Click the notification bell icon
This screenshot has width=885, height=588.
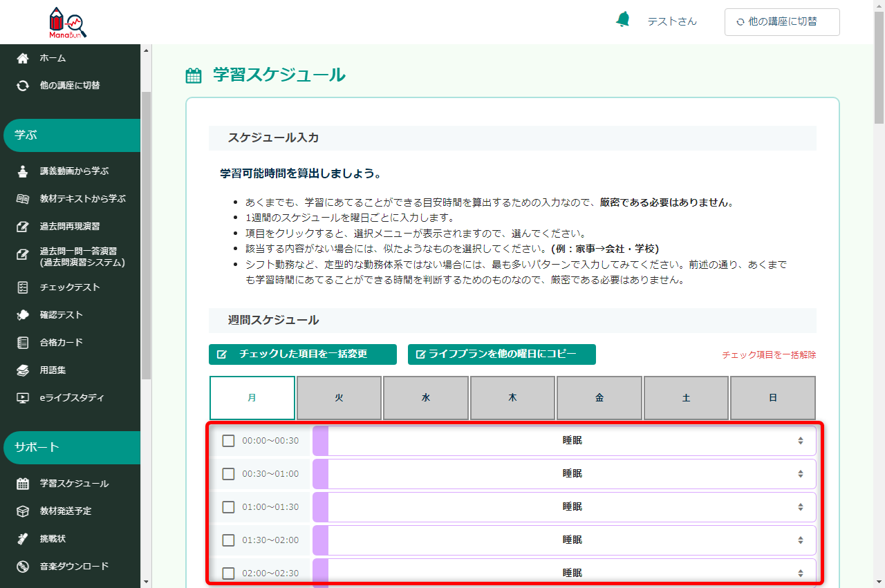pyautogui.click(x=623, y=20)
